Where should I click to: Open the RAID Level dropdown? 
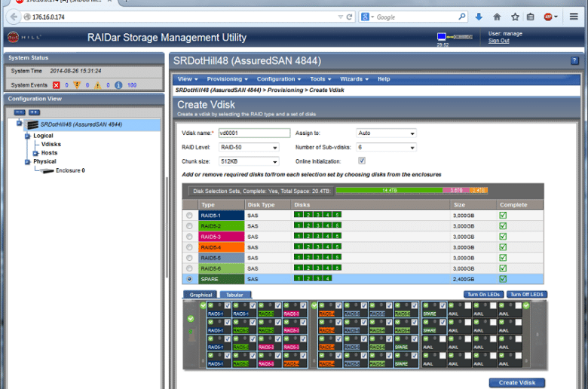[249, 148]
